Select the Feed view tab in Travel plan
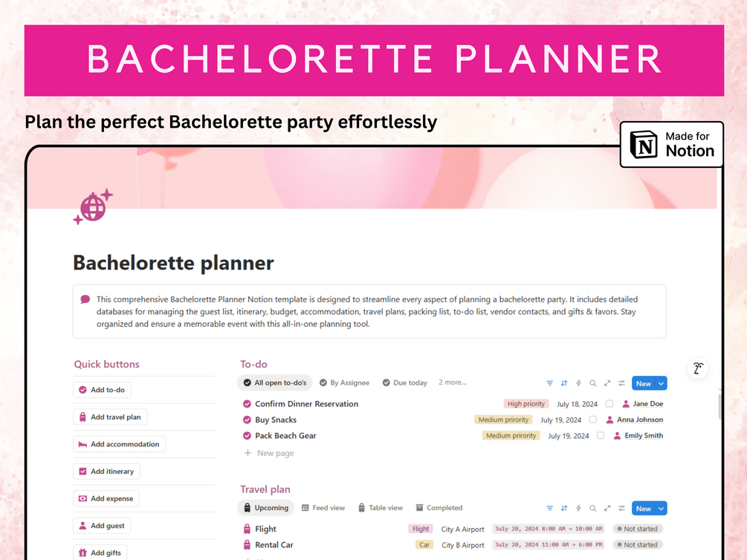The height and width of the screenshot is (560, 747). [323, 508]
